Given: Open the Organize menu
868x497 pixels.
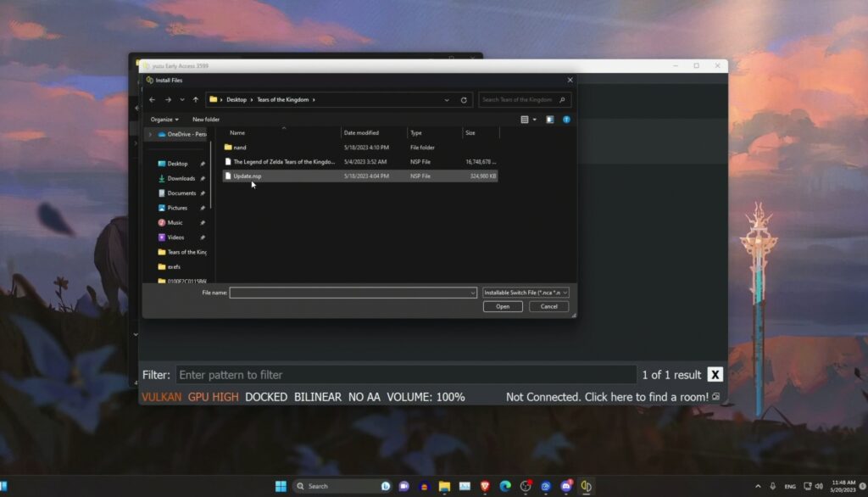Looking at the screenshot, I should pyautogui.click(x=164, y=119).
